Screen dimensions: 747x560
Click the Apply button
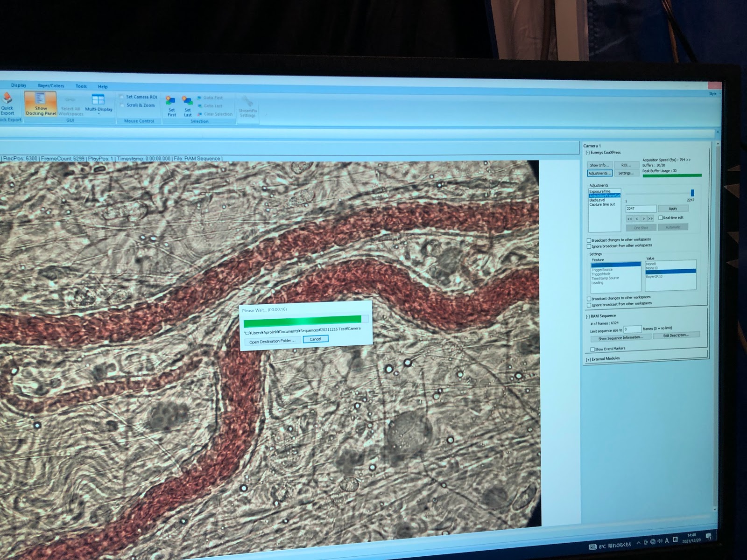click(x=673, y=209)
